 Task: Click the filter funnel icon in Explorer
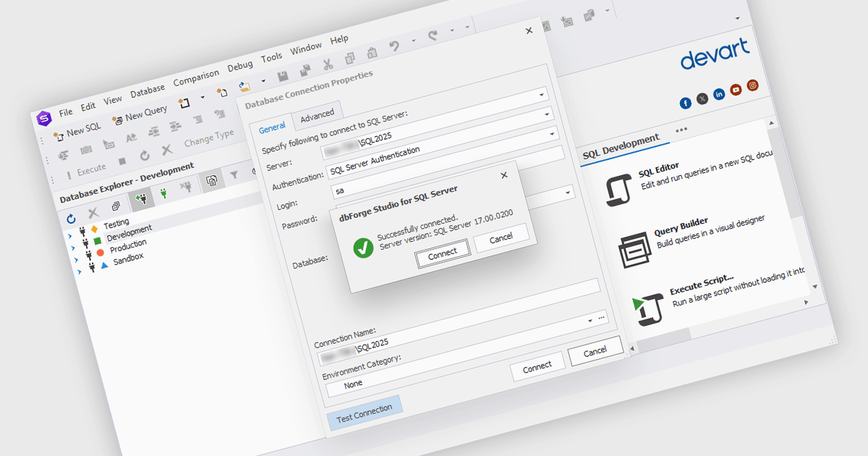pos(234,174)
